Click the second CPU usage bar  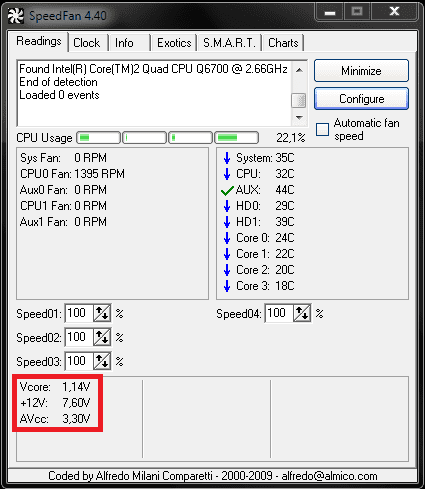[x=144, y=138]
